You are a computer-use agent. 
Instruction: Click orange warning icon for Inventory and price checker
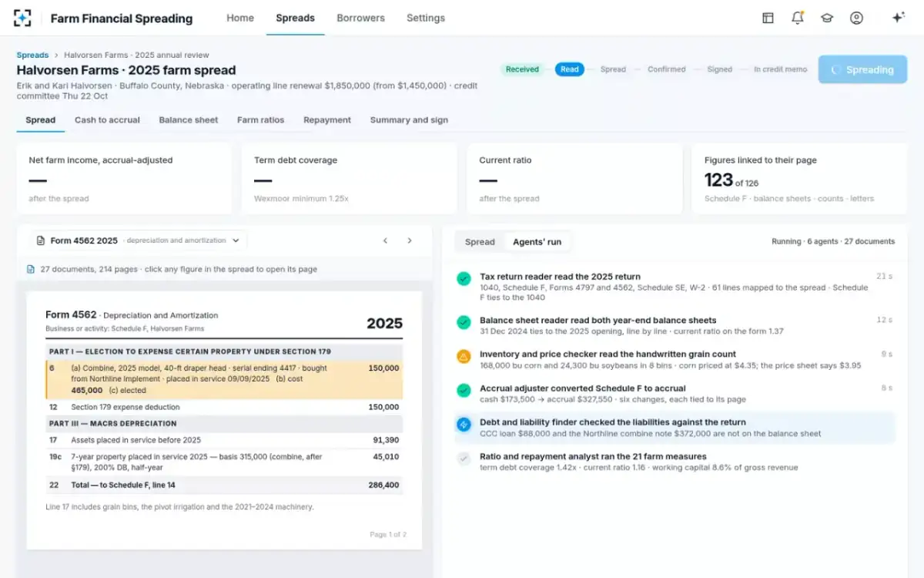click(464, 356)
